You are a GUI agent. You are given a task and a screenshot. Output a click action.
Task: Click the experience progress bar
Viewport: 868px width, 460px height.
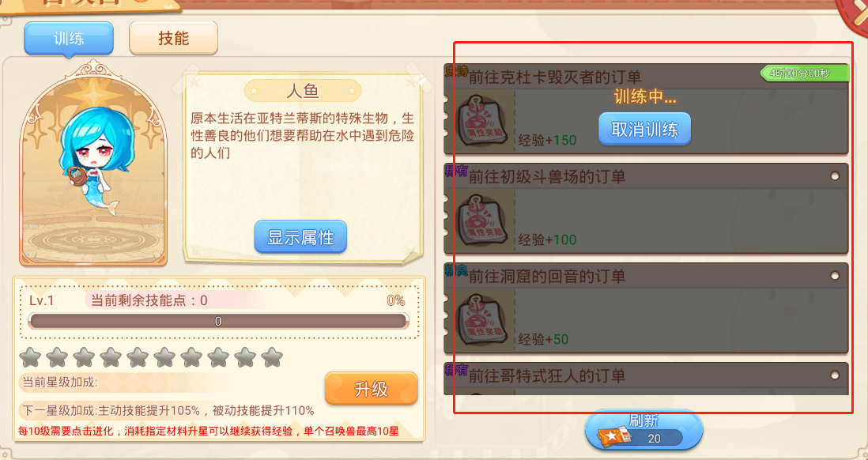(219, 321)
